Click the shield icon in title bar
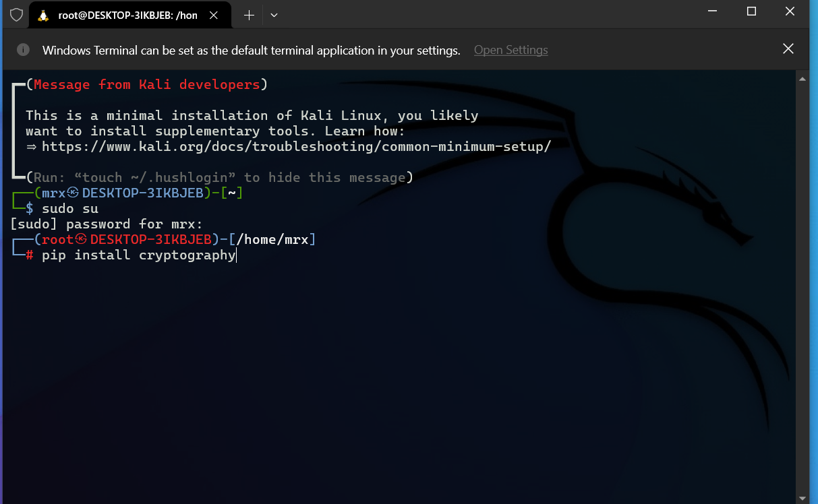Viewport: 818px width, 504px height. click(16, 15)
